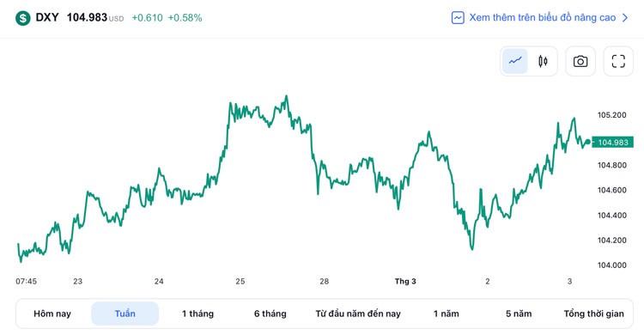This screenshot has height=335, width=644.
Task: Select 'Tuần' time range
Action: tap(125, 314)
